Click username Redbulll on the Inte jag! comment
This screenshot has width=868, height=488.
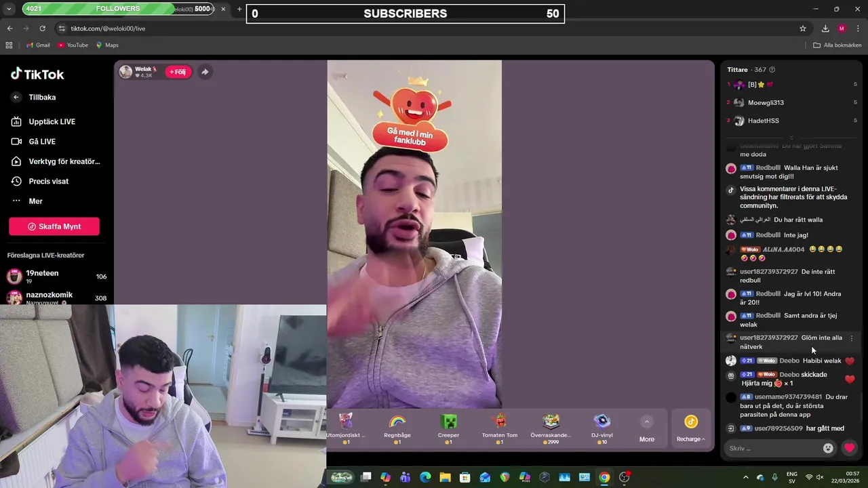click(x=768, y=235)
